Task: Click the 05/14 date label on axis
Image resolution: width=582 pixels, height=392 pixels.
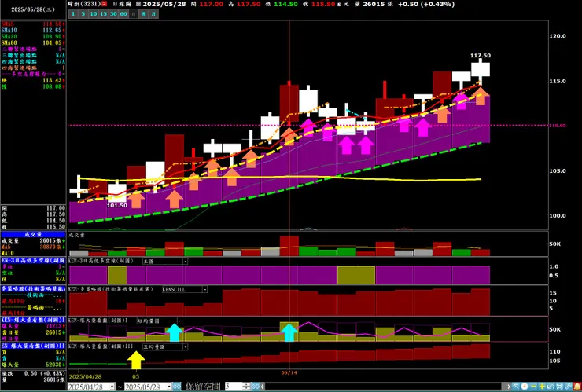Action: click(x=289, y=372)
